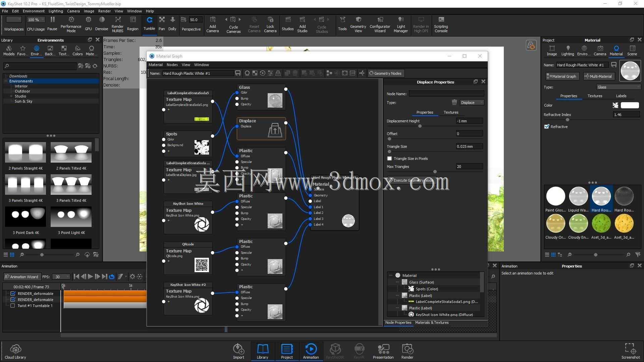Open the FPS value dropdown
Image resolution: width=644 pixels, height=362 pixels.
61,277
